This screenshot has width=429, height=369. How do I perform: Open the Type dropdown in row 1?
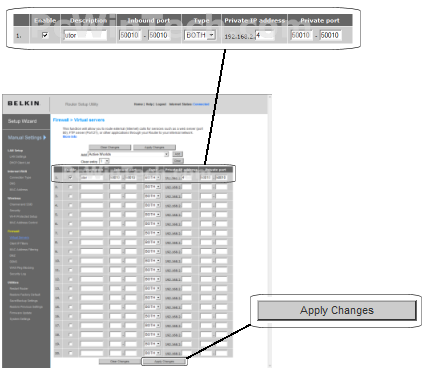point(152,178)
